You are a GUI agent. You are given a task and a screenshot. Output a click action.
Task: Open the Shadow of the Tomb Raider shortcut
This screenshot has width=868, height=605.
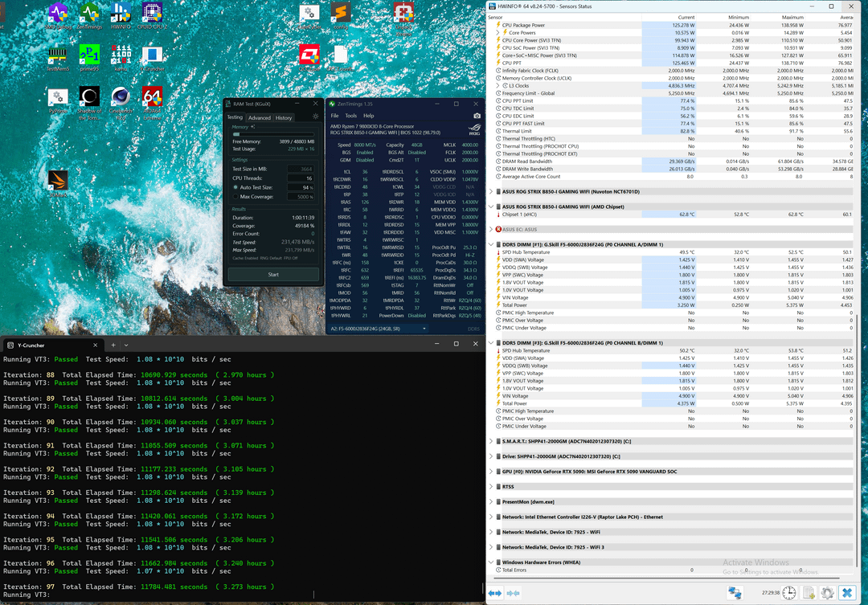(x=89, y=104)
